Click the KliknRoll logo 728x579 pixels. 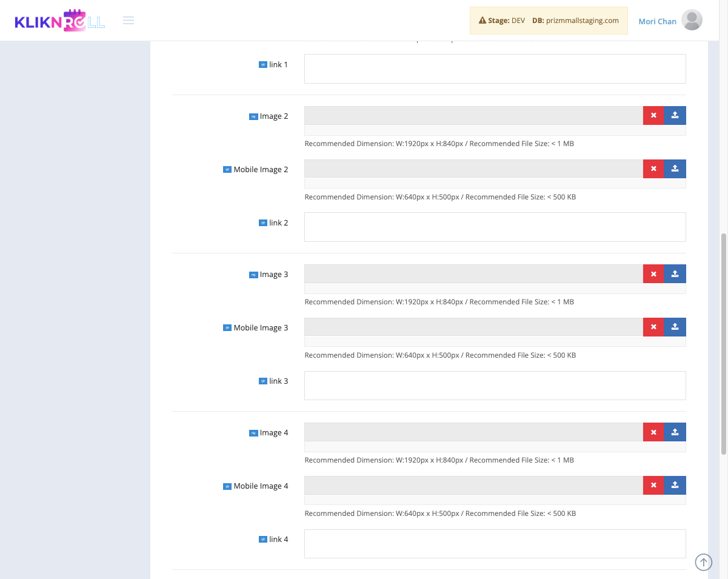[x=60, y=21]
